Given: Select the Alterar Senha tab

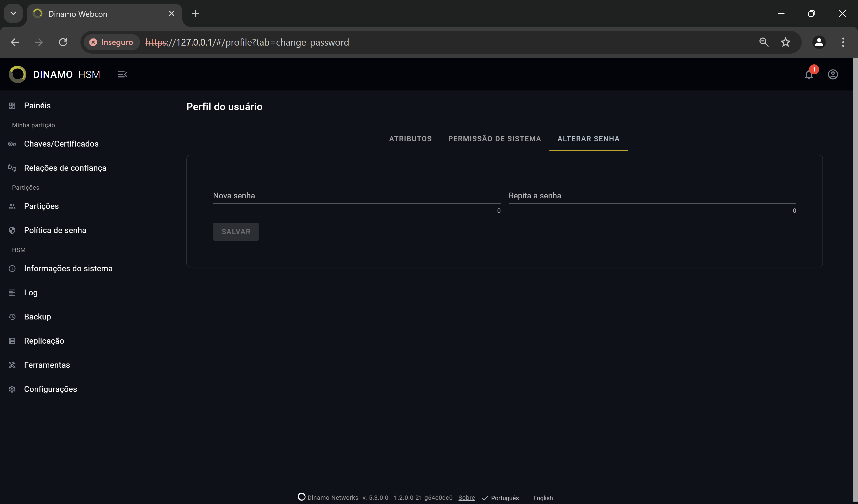Looking at the screenshot, I should pos(588,139).
